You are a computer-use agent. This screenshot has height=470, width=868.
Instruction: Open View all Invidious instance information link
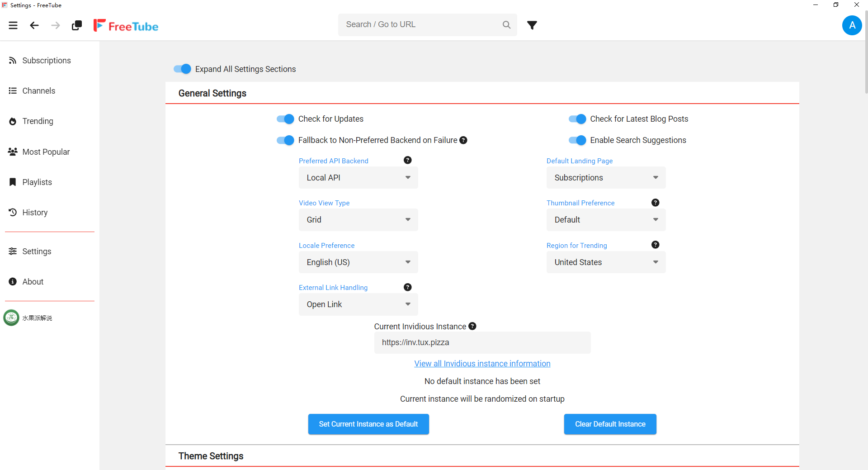pos(482,364)
